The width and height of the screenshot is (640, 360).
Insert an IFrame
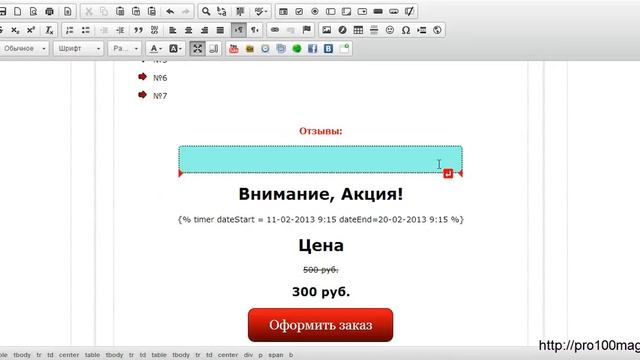point(437,30)
